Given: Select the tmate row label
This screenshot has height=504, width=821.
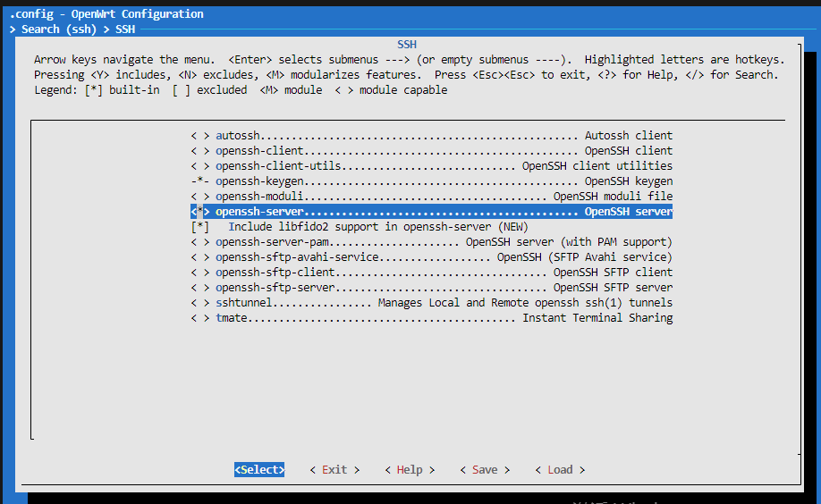Looking at the screenshot, I should coord(232,318).
